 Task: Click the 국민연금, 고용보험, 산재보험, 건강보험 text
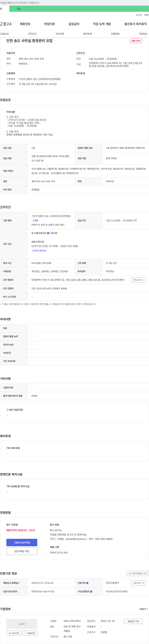[x=49, y=272]
